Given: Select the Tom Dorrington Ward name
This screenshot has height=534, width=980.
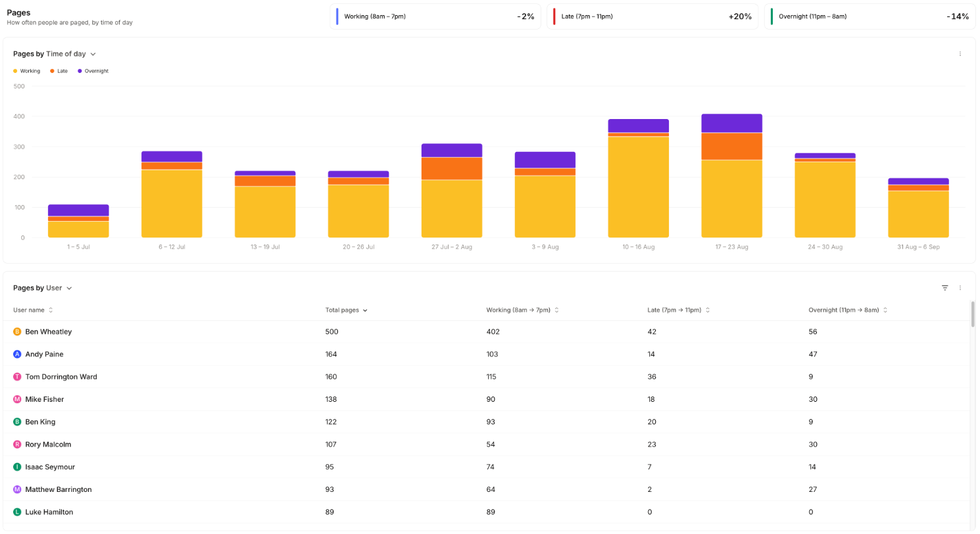Looking at the screenshot, I should [61, 377].
